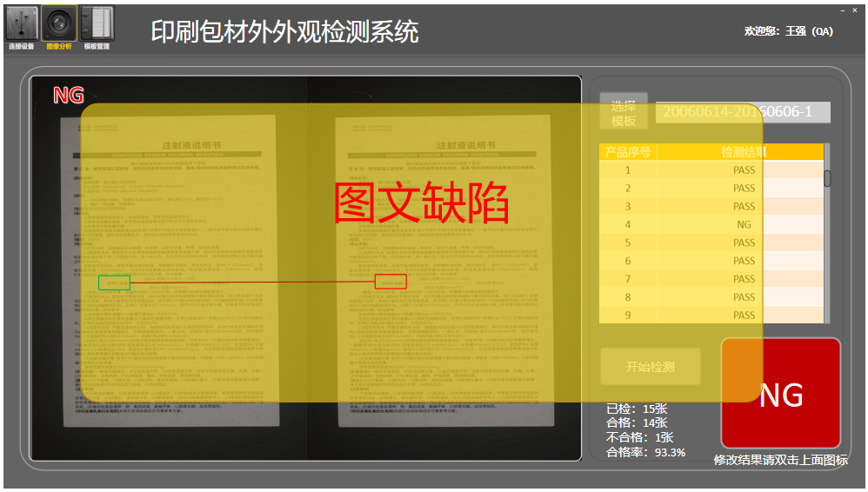Screen dimensions: 868x492
Task: Click the template name field 20060614-20160606-1
Action: click(742, 112)
